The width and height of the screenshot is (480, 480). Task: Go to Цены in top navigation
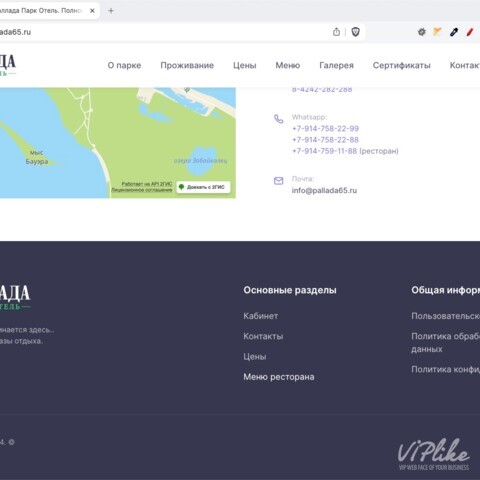coord(245,65)
